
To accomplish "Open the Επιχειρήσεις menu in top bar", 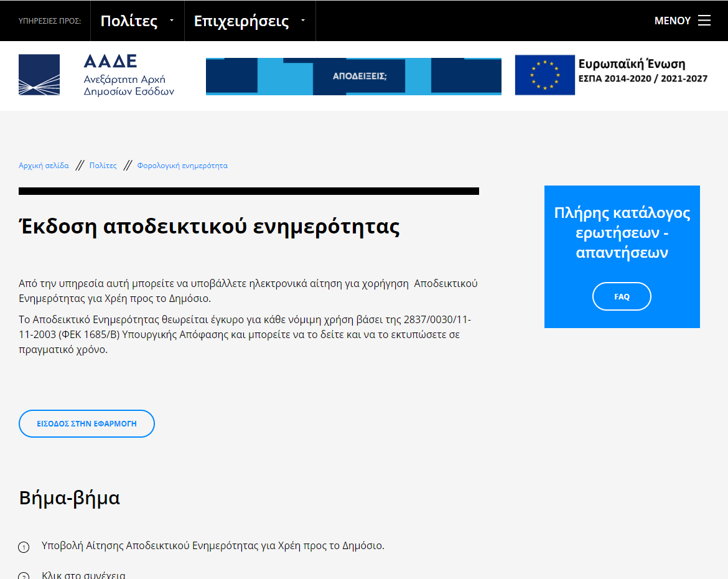I will (x=241, y=21).
